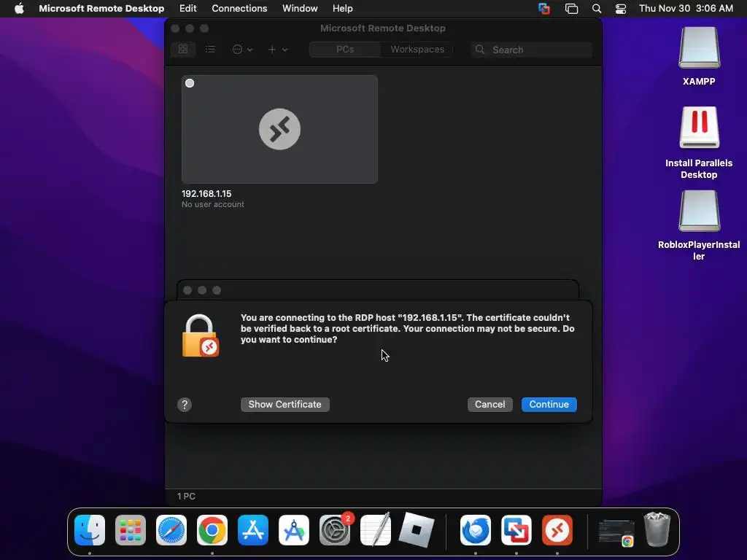Click Continue in the certificate warning
Viewport: 747px width, 560px height.
coord(549,404)
